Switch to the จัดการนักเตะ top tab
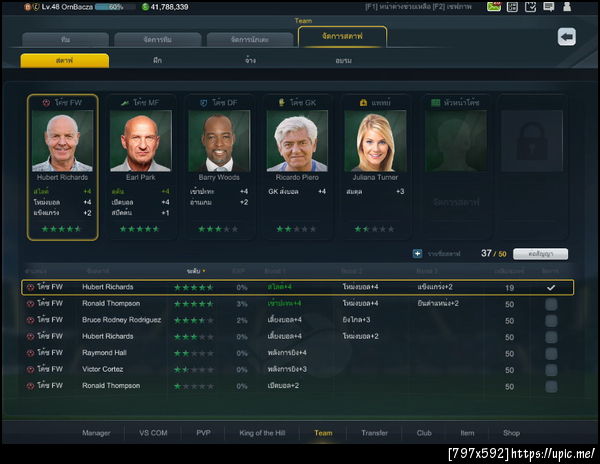 point(250,40)
